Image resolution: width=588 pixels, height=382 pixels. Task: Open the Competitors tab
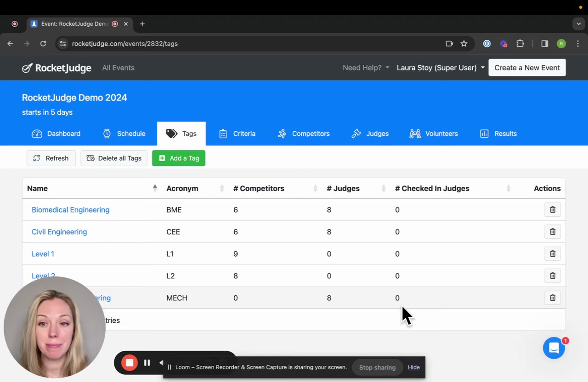[x=304, y=134]
